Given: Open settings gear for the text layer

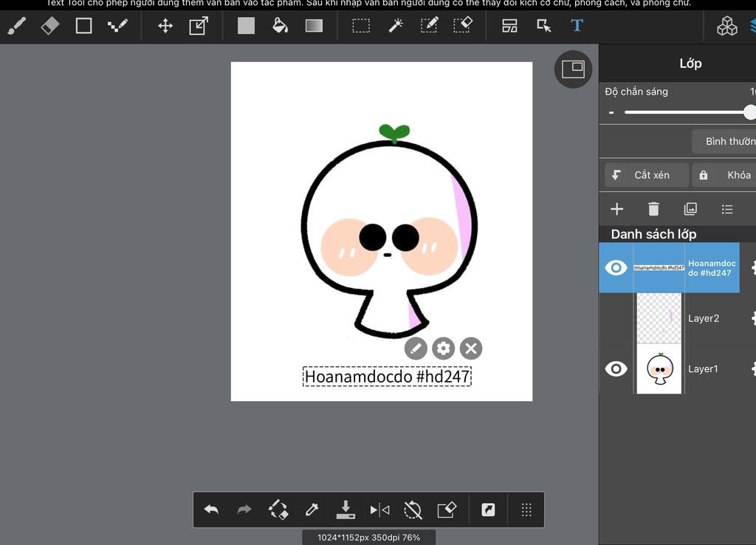Looking at the screenshot, I should (x=753, y=267).
